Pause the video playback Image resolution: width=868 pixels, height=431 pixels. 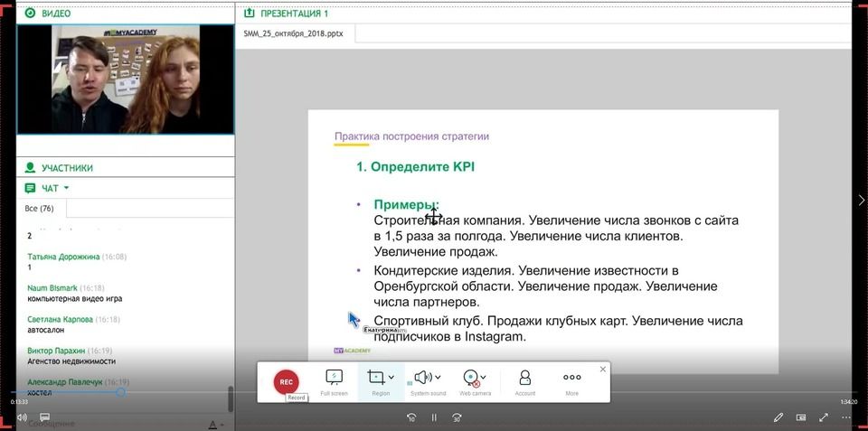(435, 417)
